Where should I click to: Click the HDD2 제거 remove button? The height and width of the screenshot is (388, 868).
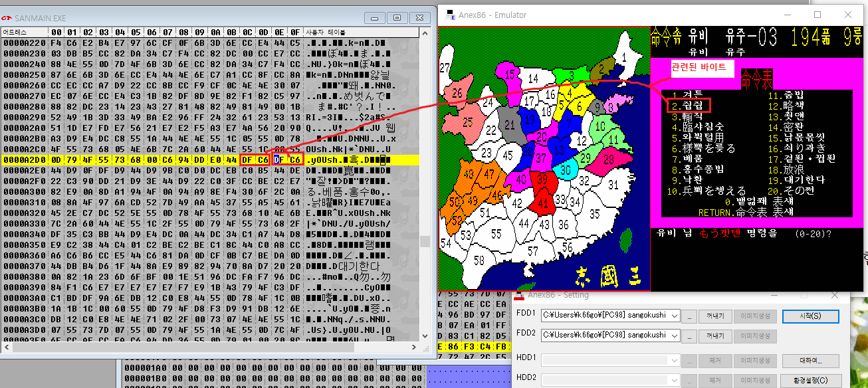coord(714,381)
